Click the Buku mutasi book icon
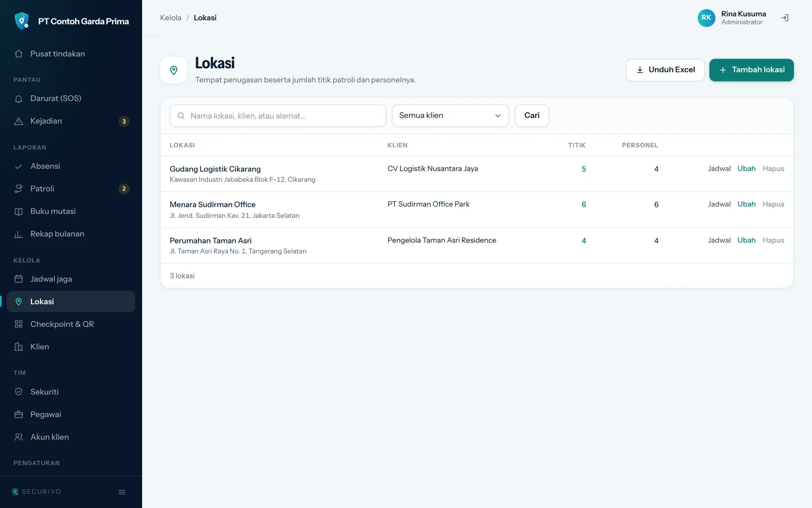The height and width of the screenshot is (508, 812). click(19, 211)
